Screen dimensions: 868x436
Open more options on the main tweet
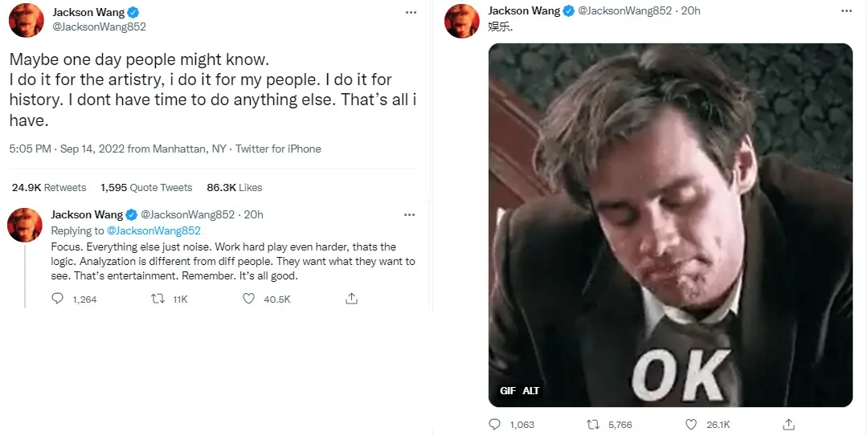click(411, 13)
